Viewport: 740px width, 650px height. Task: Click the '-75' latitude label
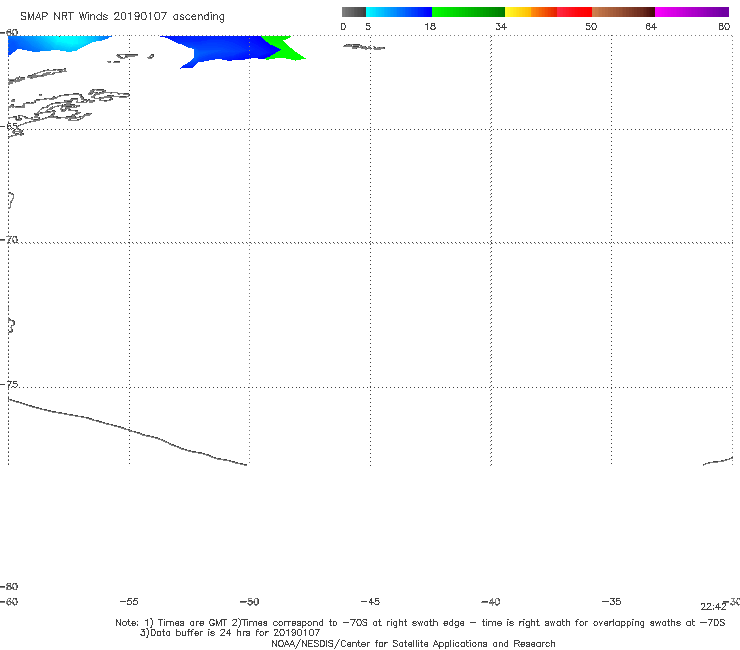(x=9, y=385)
